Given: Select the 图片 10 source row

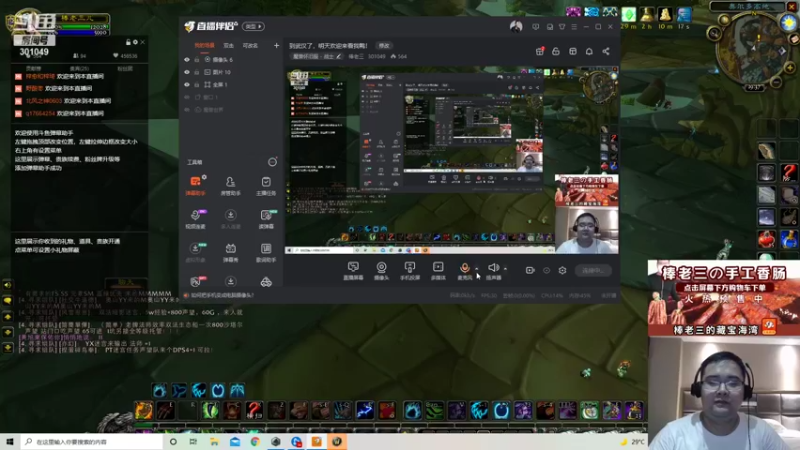Looking at the screenshot, I should (x=232, y=72).
